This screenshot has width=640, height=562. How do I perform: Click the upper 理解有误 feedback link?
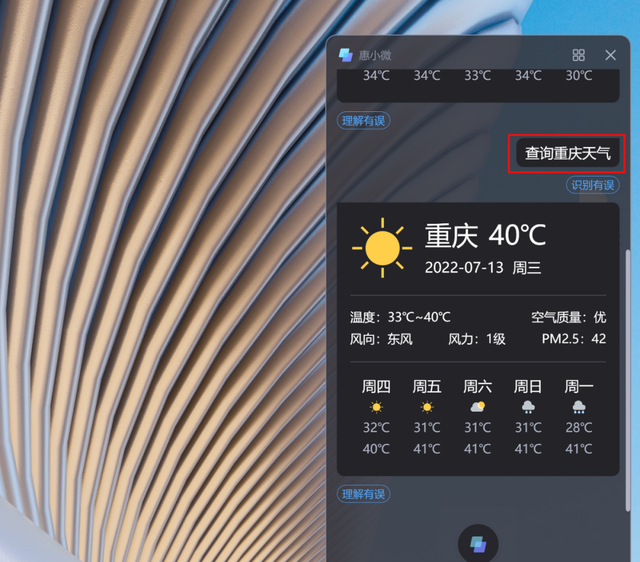coord(363,121)
